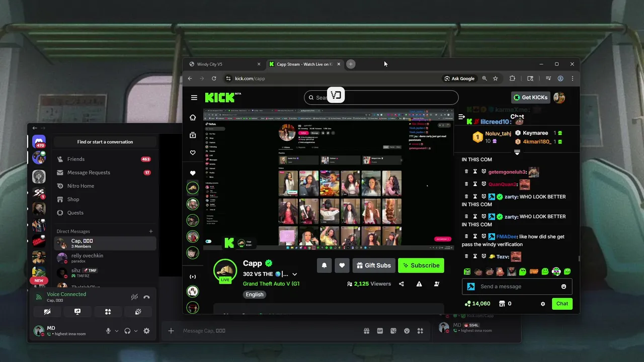Go to Kick home via sidebar icon

pyautogui.click(x=193, y=118)
